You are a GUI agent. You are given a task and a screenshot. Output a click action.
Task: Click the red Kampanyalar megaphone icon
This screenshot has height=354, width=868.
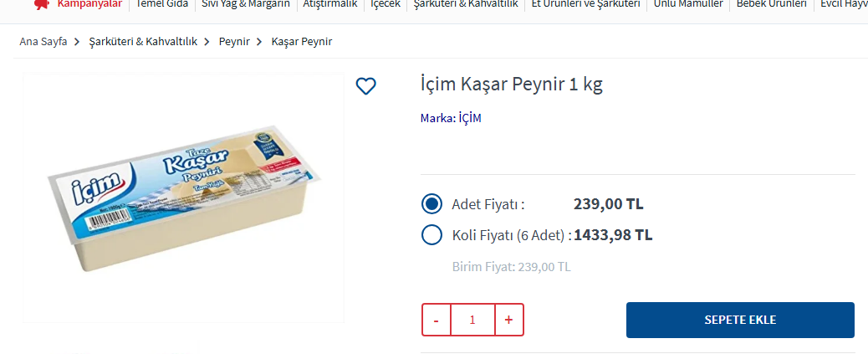click(41, 4)
